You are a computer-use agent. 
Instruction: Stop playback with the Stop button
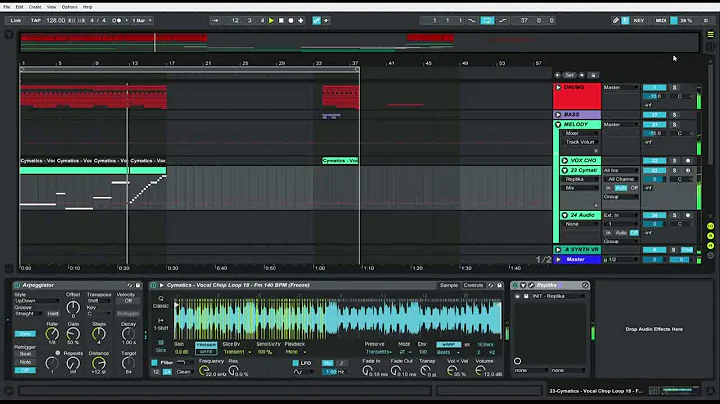tap(281, 21)
